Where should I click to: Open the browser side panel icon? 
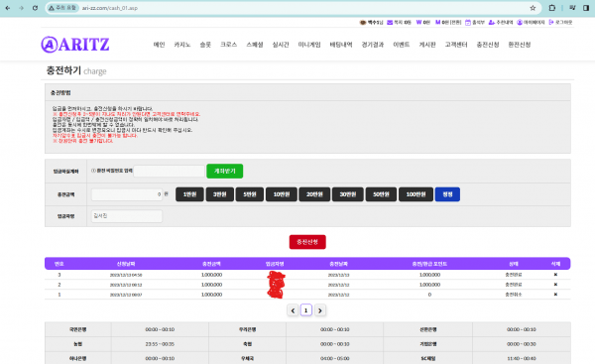coord(586,8)
